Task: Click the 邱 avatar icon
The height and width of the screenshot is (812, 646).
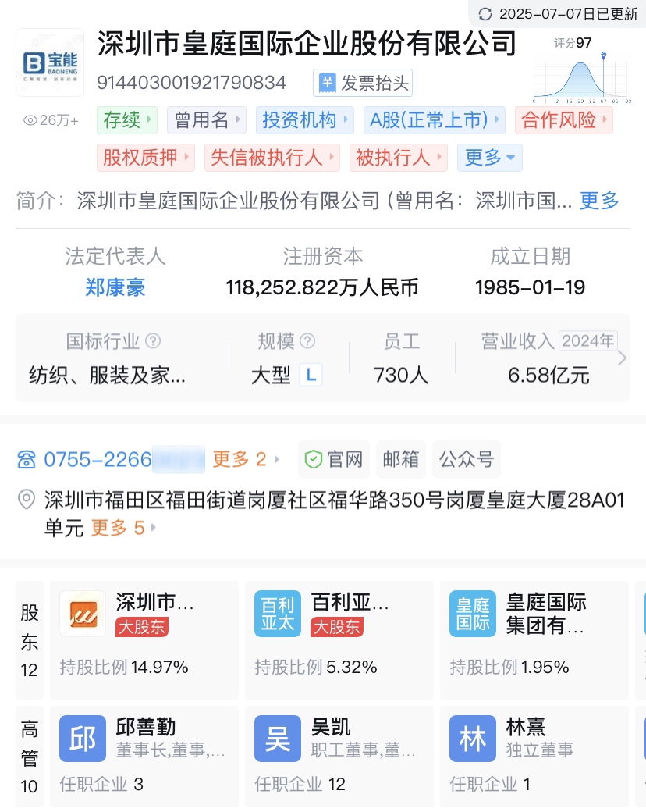Action: click(83, 739)
